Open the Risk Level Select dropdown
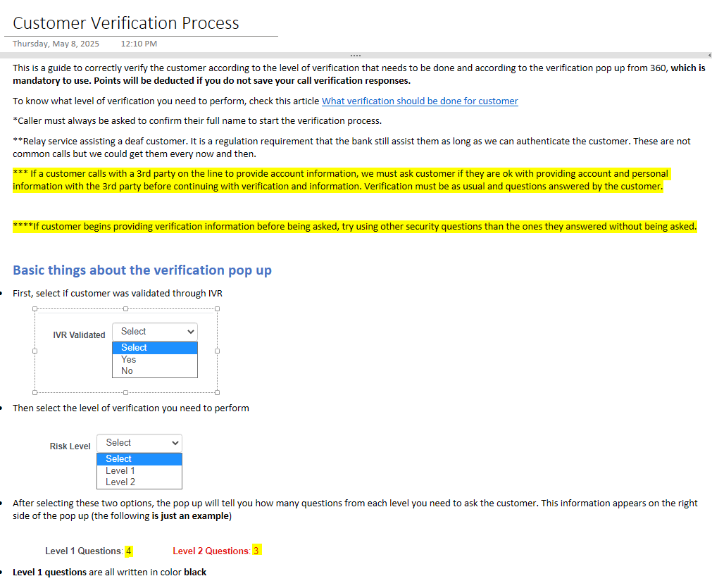 click(x=139, y=443)
